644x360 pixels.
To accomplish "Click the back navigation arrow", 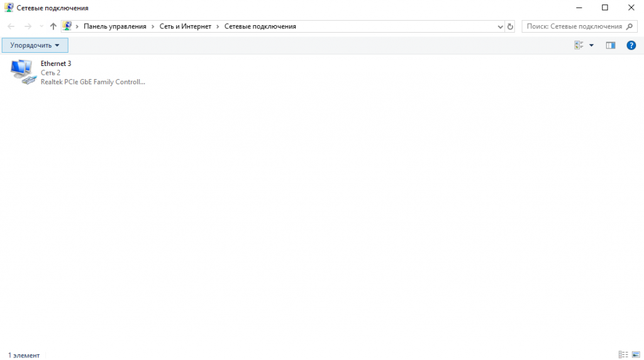I will 11,26.
